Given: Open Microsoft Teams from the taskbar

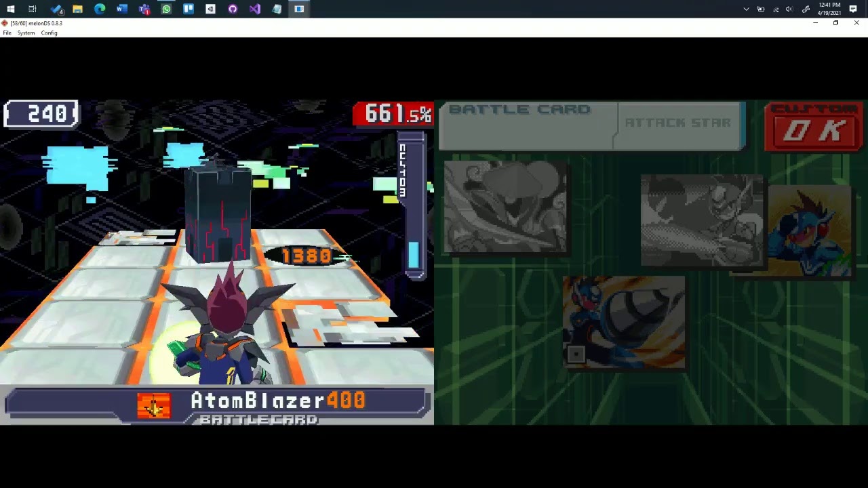Looking at the screenshot, I should tap(144, 9).
